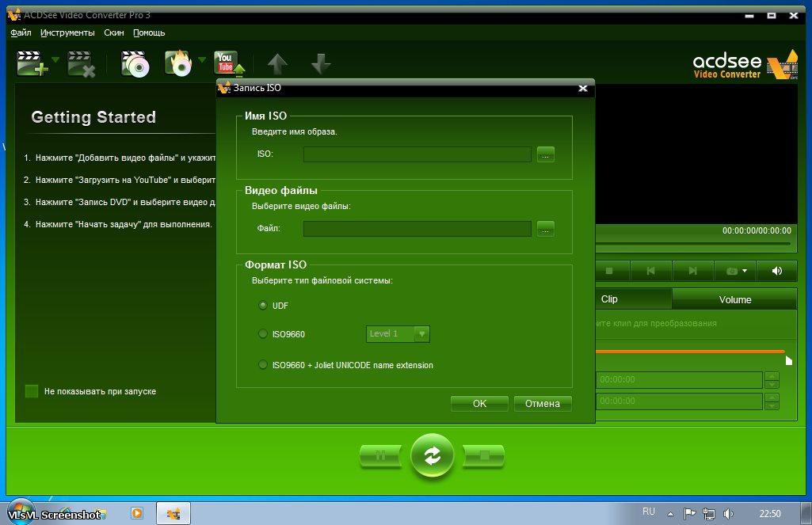
Task: Click the Файл video file input field
Action: click(417, 229)
